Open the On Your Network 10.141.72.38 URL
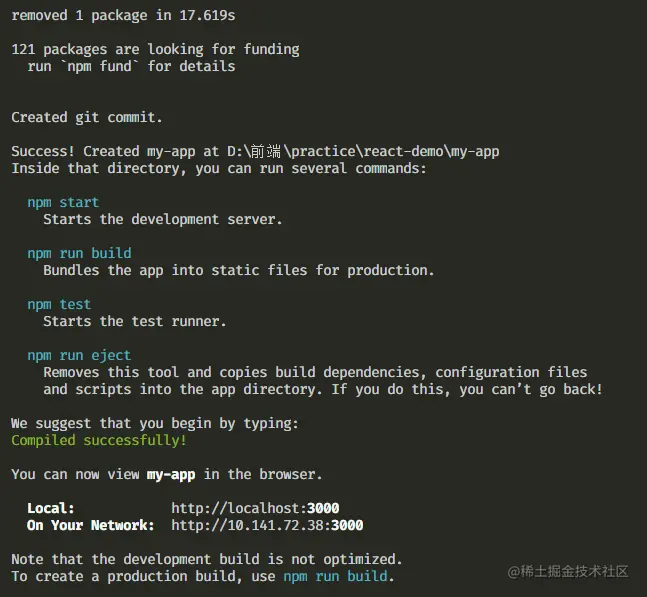Image resolution: width=647 pixels, height=597 pixels. (x=267, y=525)
